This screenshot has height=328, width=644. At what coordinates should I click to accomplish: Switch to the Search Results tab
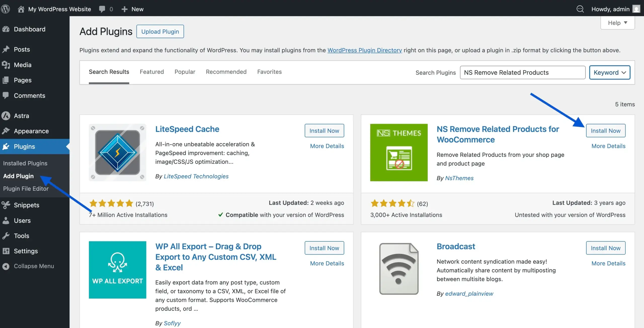pyautogui.click(x=109, y=72)
